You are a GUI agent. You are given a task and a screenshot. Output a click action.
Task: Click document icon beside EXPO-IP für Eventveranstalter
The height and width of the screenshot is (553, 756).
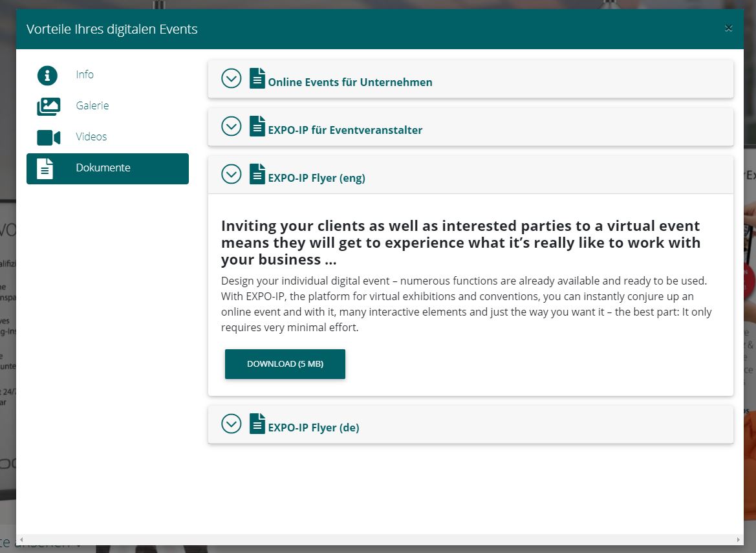[257, 126]
